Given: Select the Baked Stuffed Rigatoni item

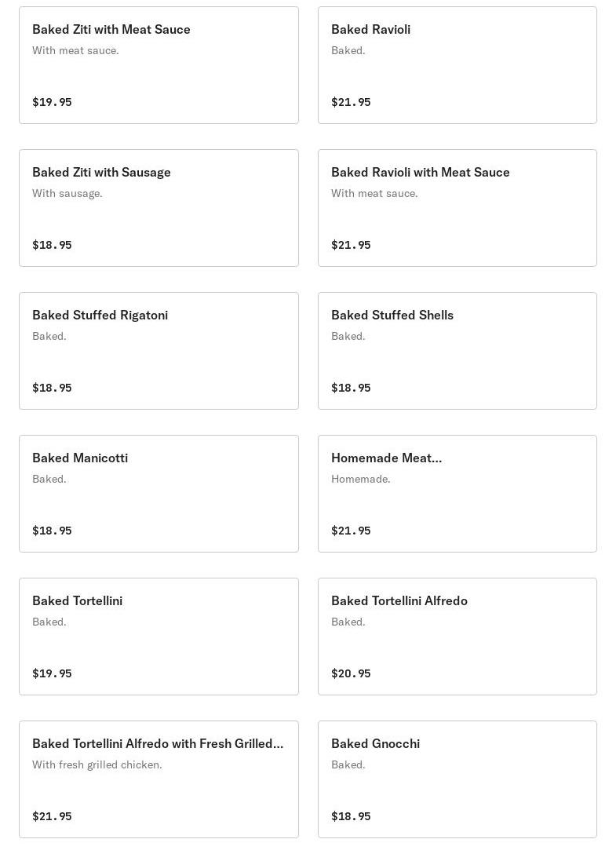Looking at the screenshot, I should point(159,351).
